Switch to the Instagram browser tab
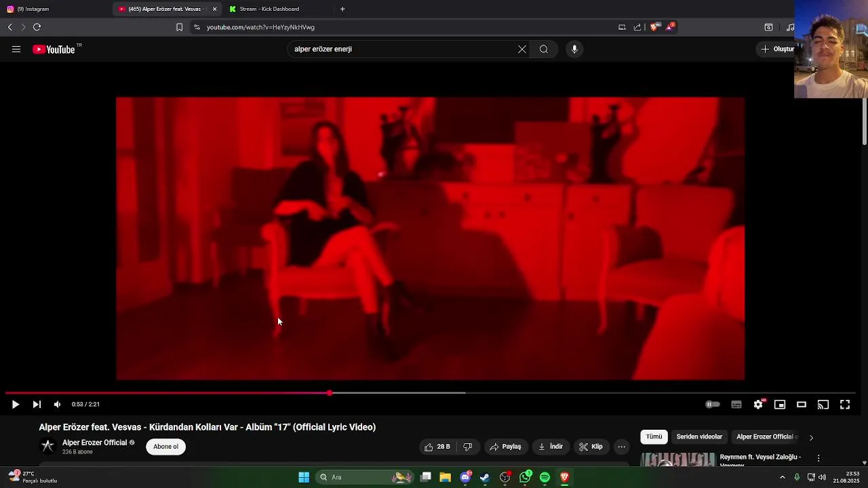868x488 pixels. (x=56, y=9)
